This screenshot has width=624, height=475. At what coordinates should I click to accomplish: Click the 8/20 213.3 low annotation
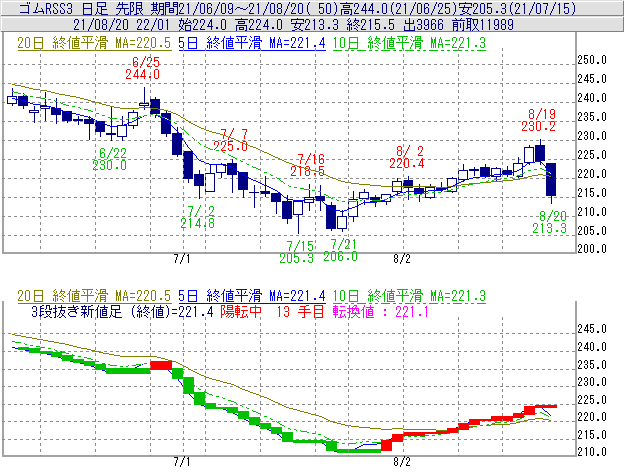[550, 222]
